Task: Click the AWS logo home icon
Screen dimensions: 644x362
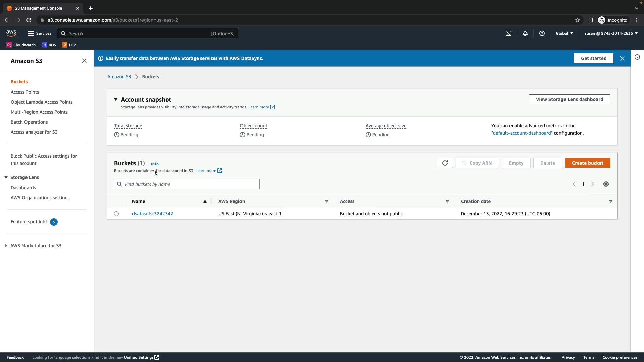Action: pos(11,33)
